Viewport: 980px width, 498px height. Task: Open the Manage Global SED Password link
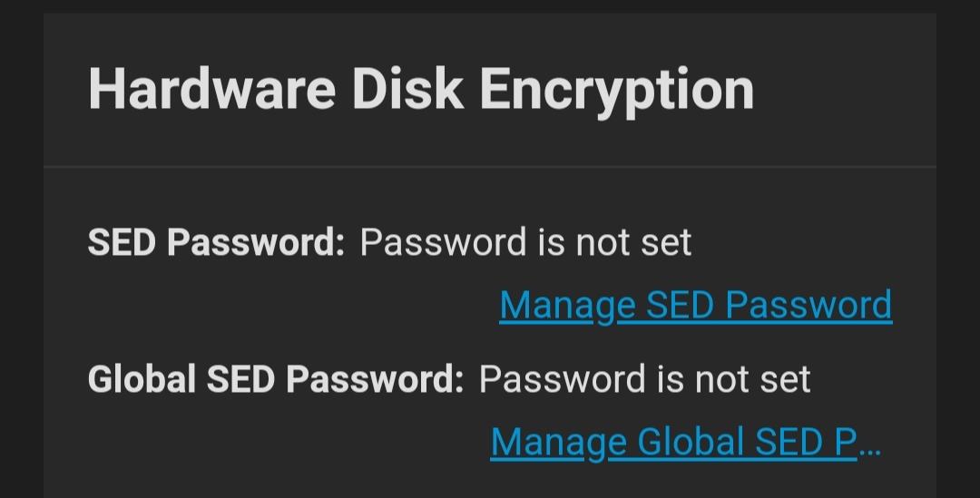click(672, 442)
